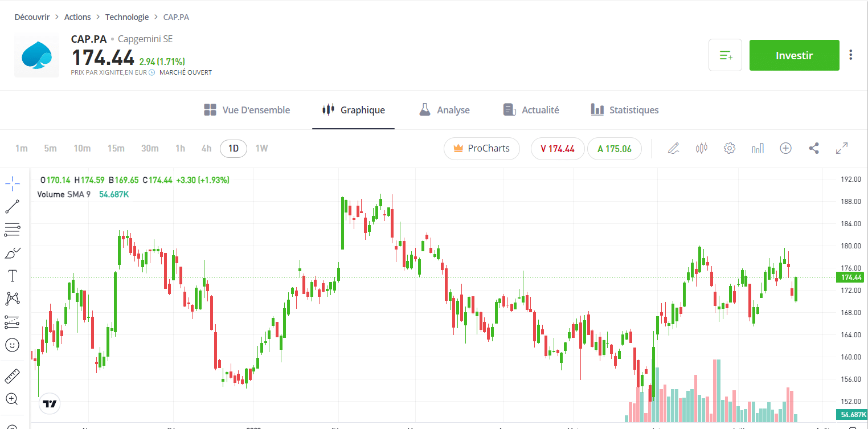The height and width of the screenshot is (429, 868).
Task: Open the pencil drawing tools toggle
Action: pyautogui.click(x=674, y=149)
